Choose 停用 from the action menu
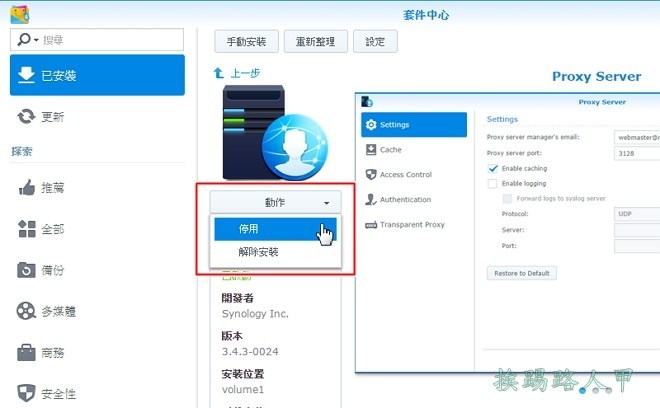Viewport: 660px width, 408px height. click(275, 229)
